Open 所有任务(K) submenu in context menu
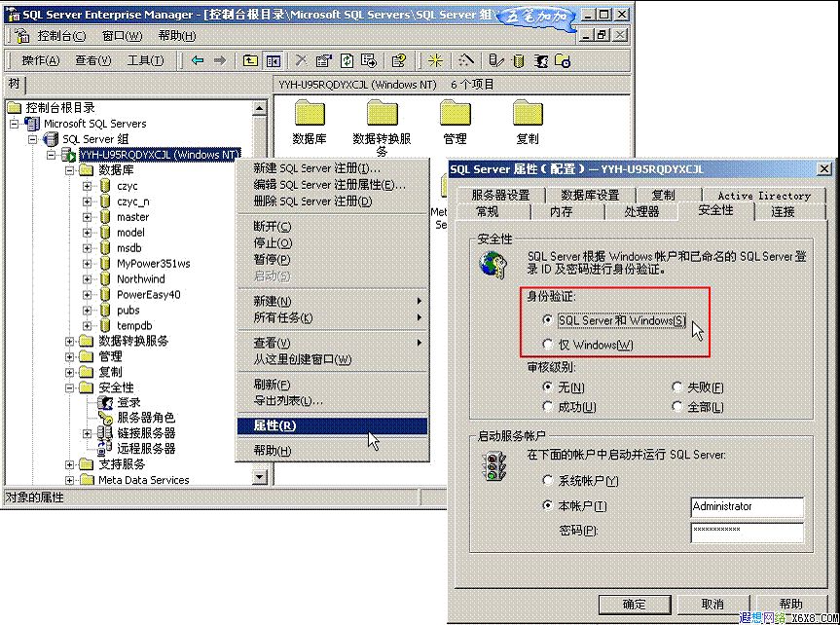This screenshot has height=625, width=840. tap(332, 317)
